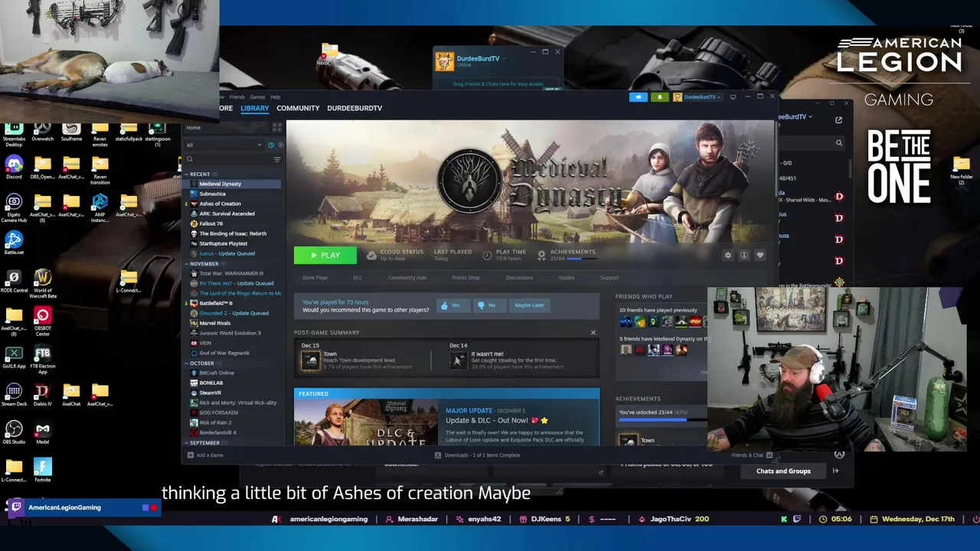Switch to grid collections view icon
Image resolution: width=980 pixels, height=551 pixels.
point(277,128)
